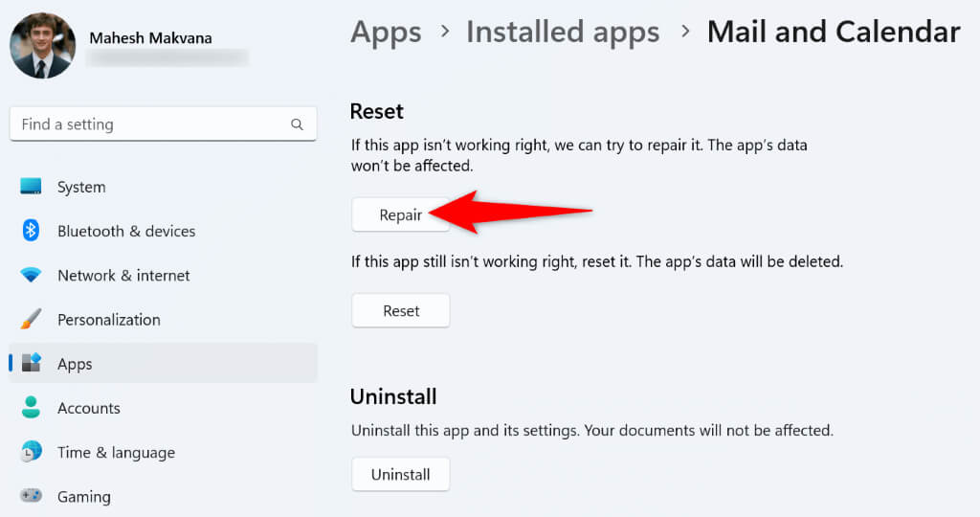Click the Accounts person icon
Image resolution: width=980 pixels, height=517 pixels.
(x=31, y=408)
